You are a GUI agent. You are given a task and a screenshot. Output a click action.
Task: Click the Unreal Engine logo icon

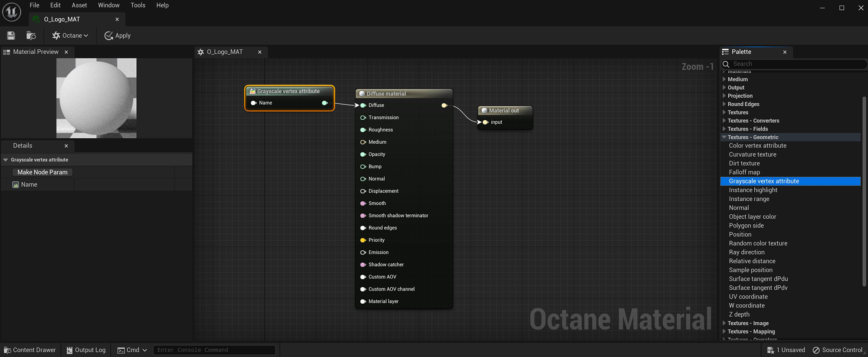(12, 12)
